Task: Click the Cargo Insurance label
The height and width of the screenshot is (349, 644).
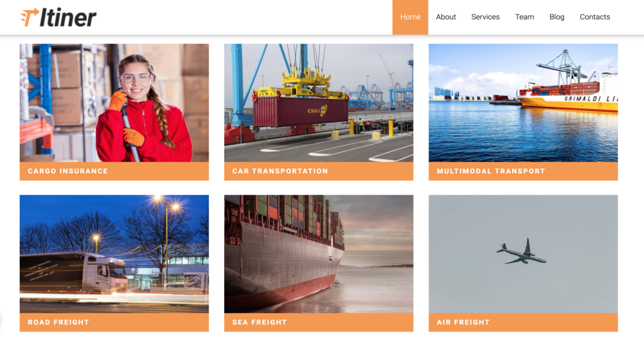Action: point(67,171)
